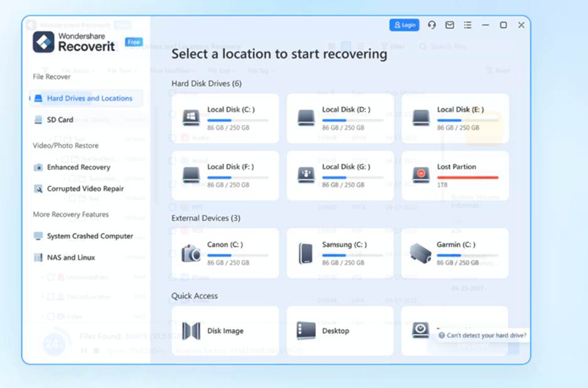The height and width of the screenshot is (388, 588).
Task: Select Local Disk (G:) USB drive icon
Action: tap(306, 175)
